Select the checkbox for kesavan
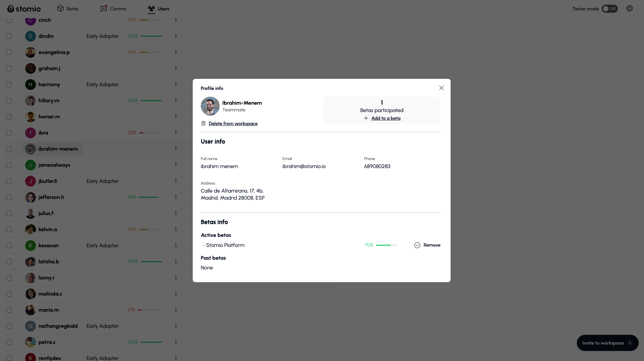The width and height of the screenshot is (644, 361). (x=9, y=246)
